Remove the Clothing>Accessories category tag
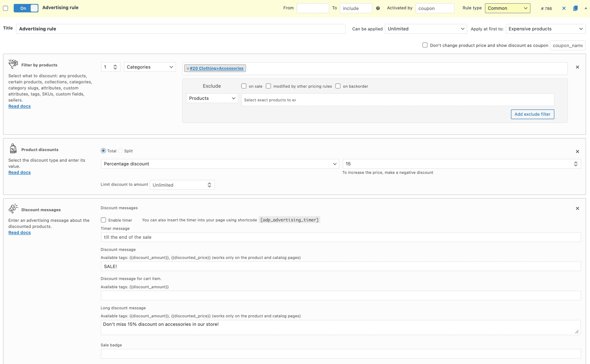 pyautogui.click(x=188, y=69)
